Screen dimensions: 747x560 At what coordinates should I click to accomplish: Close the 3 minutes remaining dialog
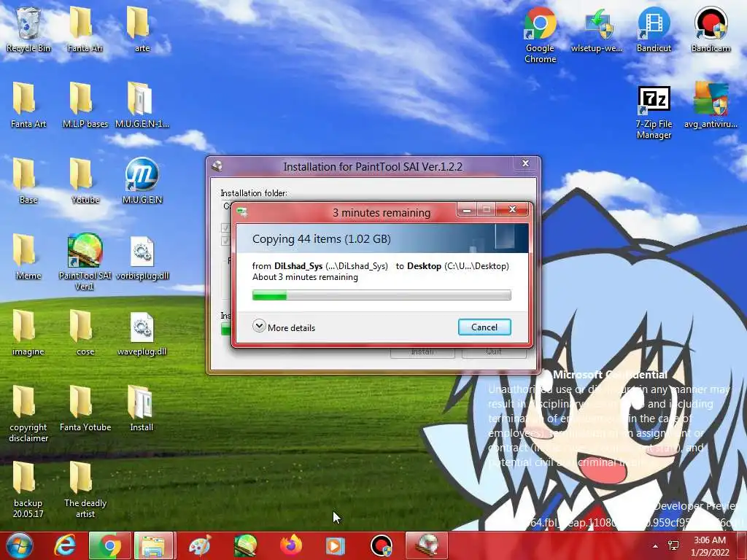513,209
